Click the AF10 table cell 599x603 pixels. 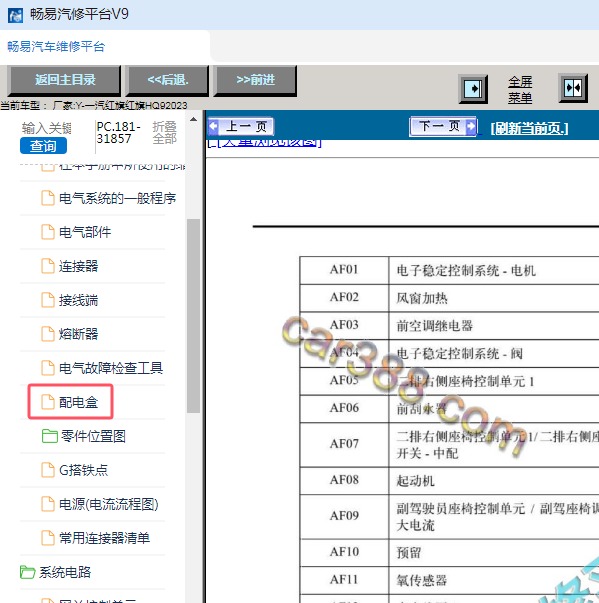coord(344,553)
